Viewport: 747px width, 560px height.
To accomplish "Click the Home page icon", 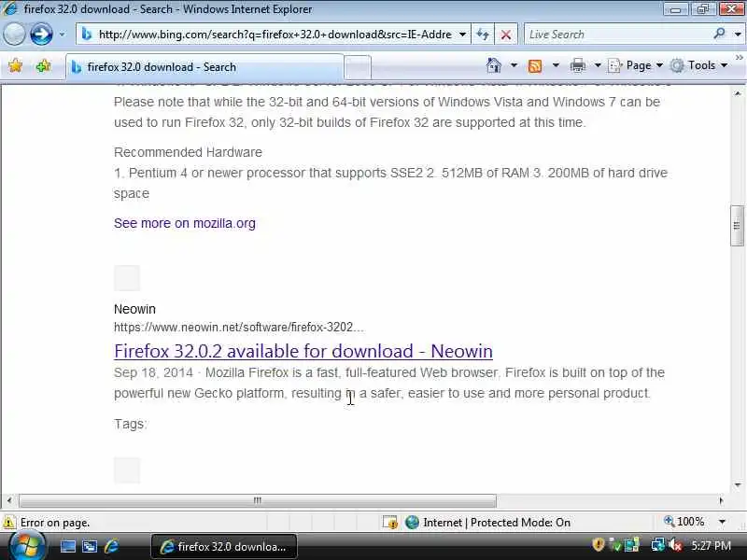I will 494,65.
